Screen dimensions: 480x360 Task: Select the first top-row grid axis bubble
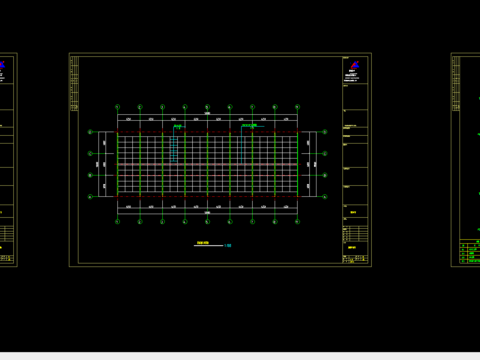click(117, 107)
